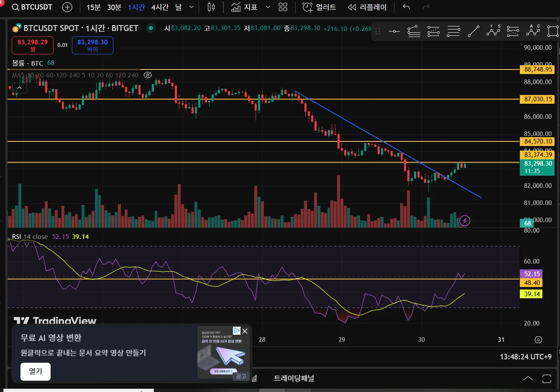The width and height of the screenshot is (560, 392).
Task: Open the candlestick chart type selector
Action: coord(211,7)
